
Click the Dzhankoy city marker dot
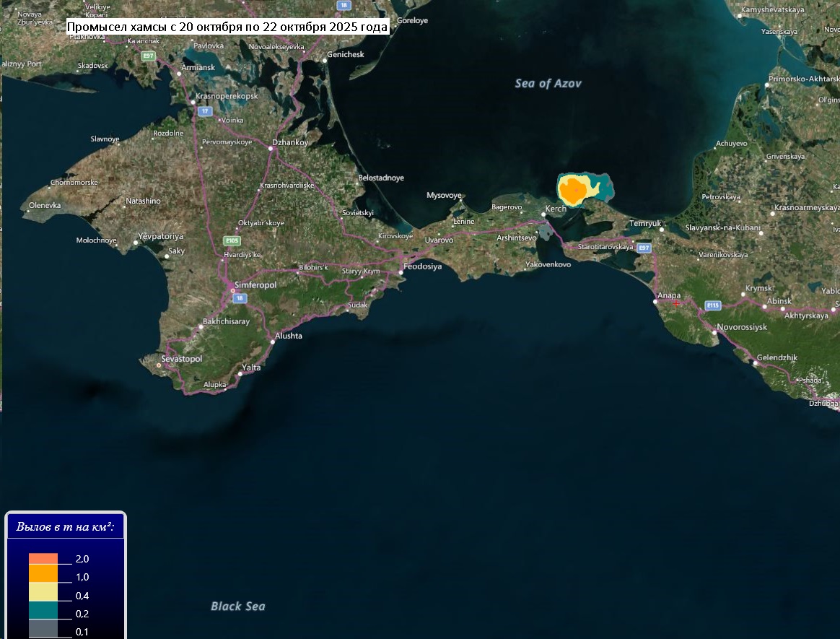pyautogui.click(x=271, y=149)
